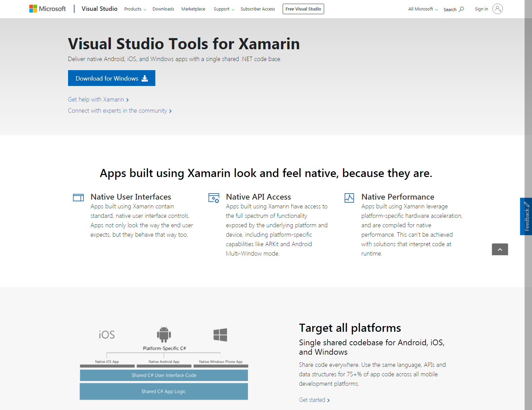Click the Microsoft logo
The image size is (532, 410).
[x=48, y=9]
